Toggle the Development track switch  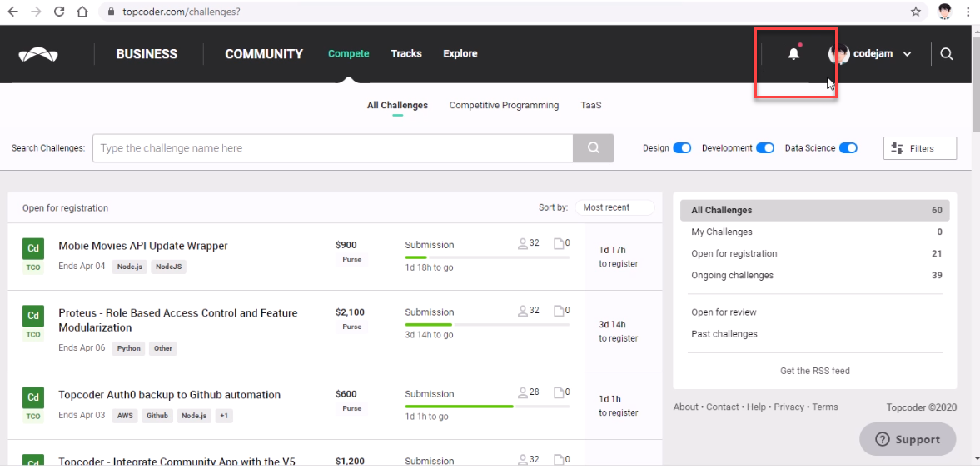765,148
